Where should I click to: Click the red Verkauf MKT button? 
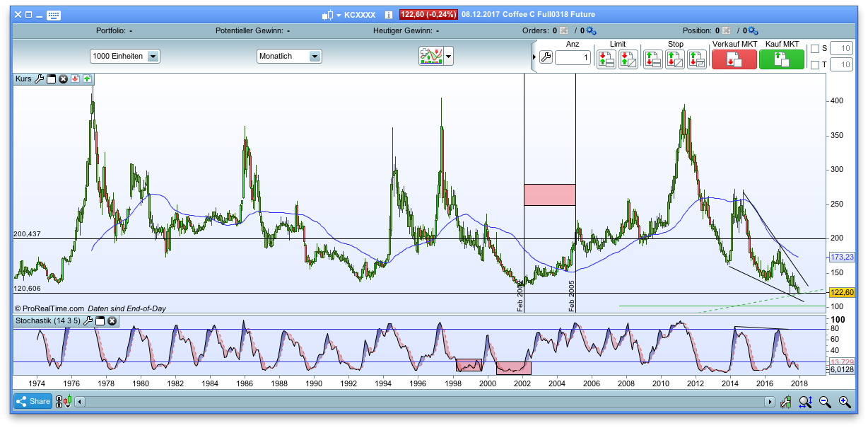tap(734, 59)
